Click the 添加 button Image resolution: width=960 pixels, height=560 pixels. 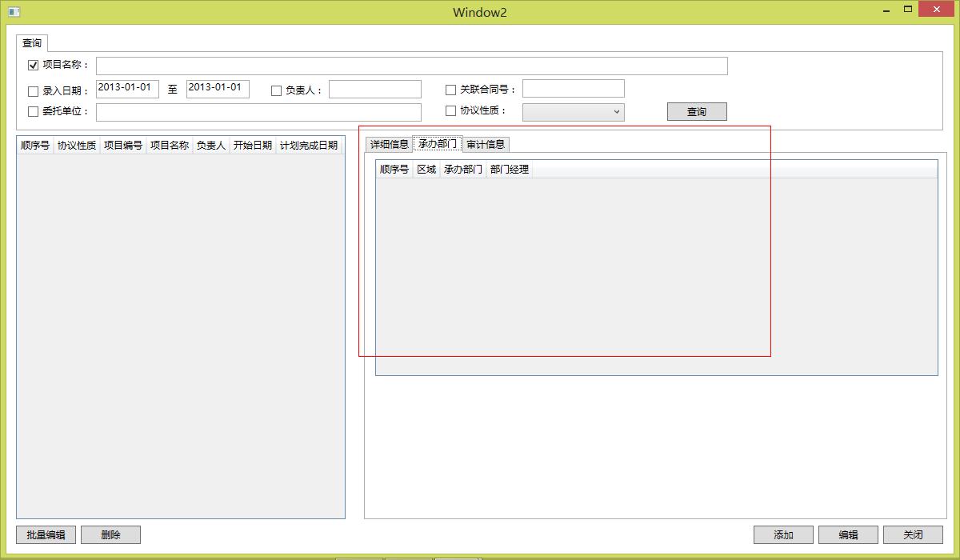coord(783,535)
